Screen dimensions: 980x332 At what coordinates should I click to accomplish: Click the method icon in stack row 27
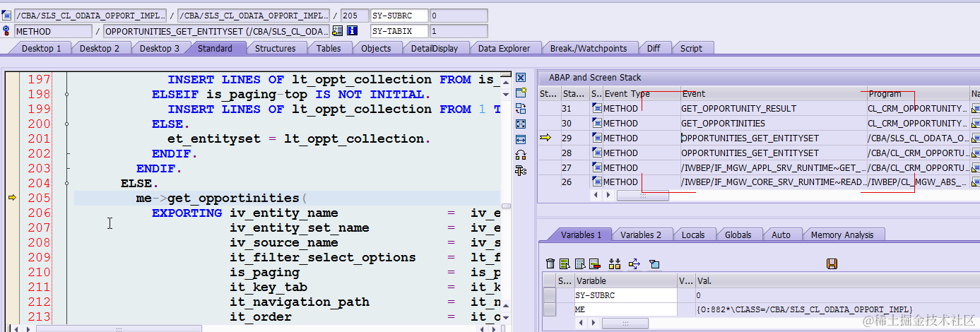(596, 167)
